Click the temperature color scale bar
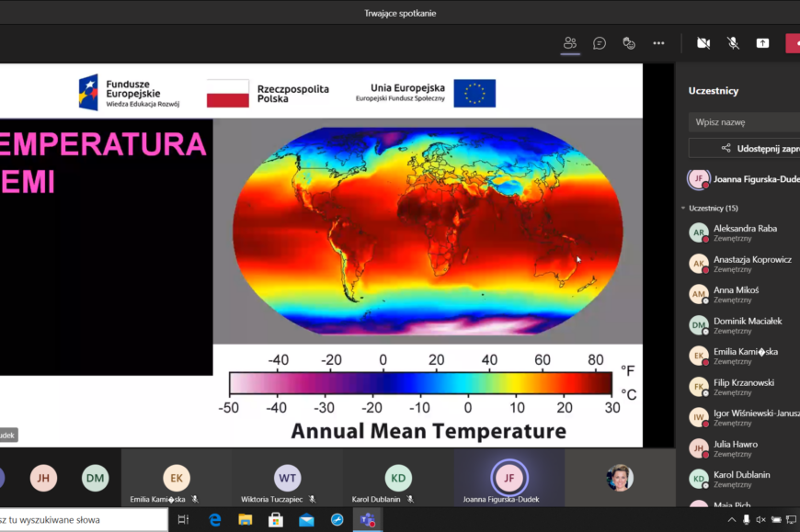This screenshot has height=532, width=800. pyautogui.click(x=420, y=383)
